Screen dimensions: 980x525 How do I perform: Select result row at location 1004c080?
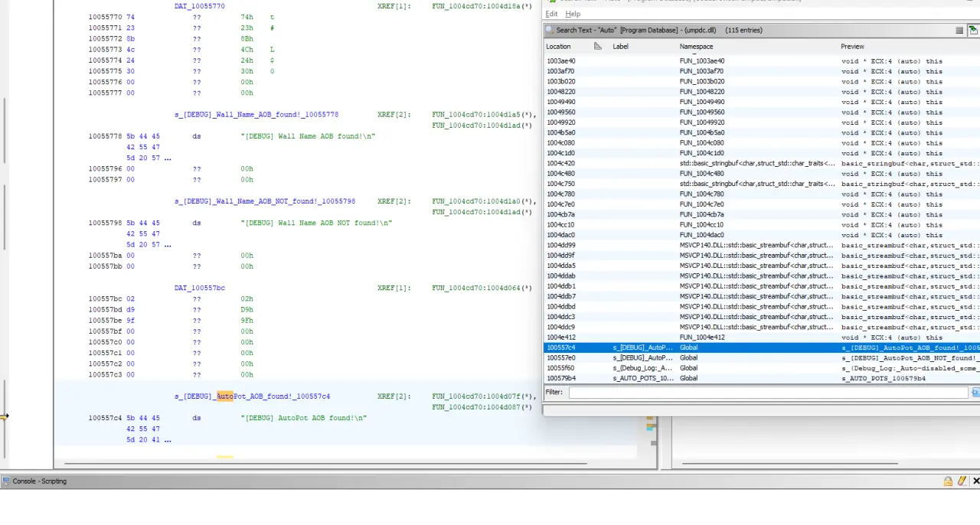[x=762, y=143]
